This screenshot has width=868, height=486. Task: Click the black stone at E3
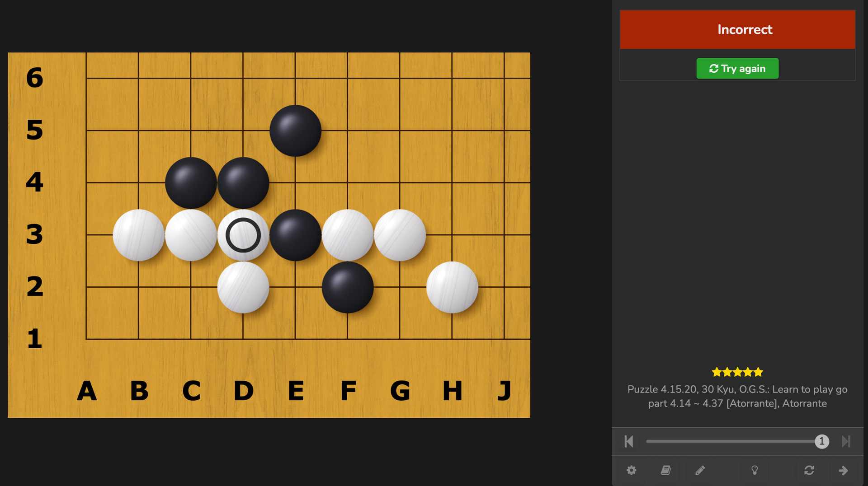coord(295,235)
